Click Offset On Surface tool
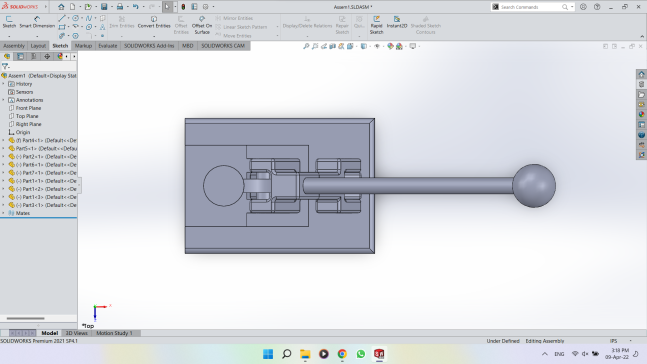This screenshot has height=364, width=647. (x=202, y=25)
